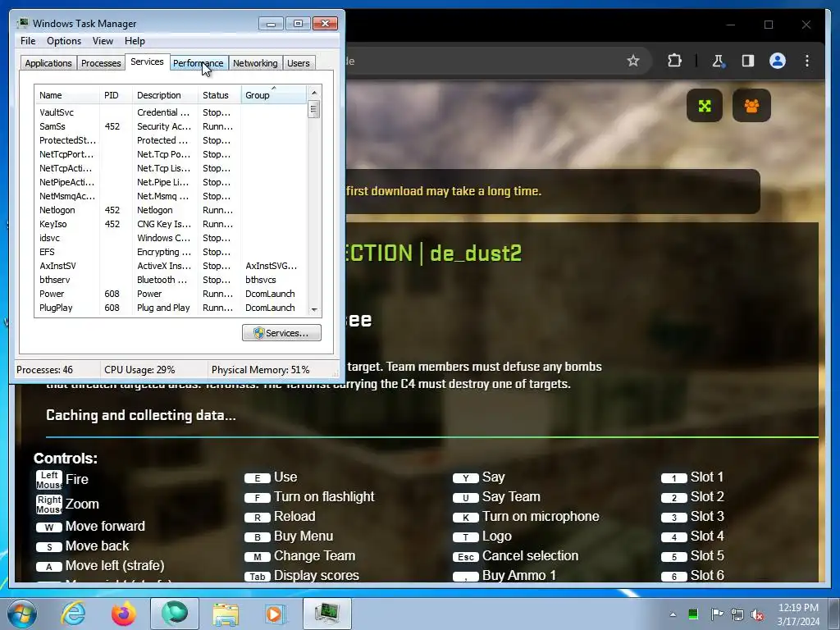Switch to the Processes tab
This screenshot has height=630, width=840.
[101, 63]
